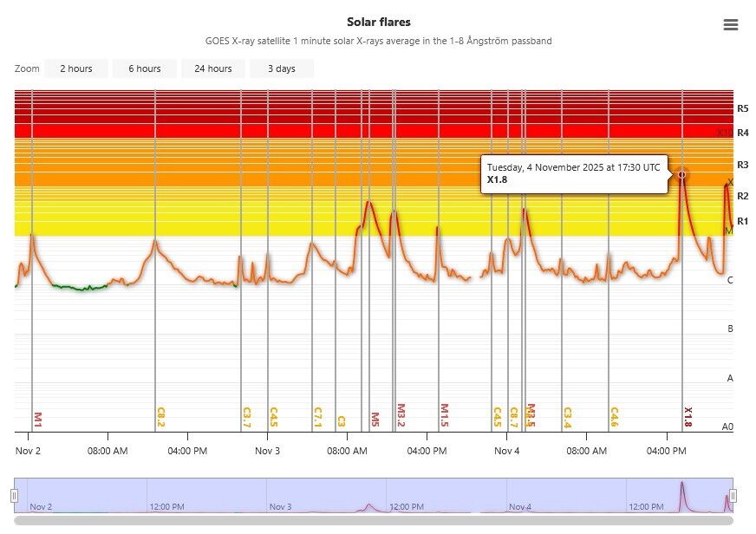Click the C7.1 flare marker
The image size is (756, 534).
[x=317, y=417]
